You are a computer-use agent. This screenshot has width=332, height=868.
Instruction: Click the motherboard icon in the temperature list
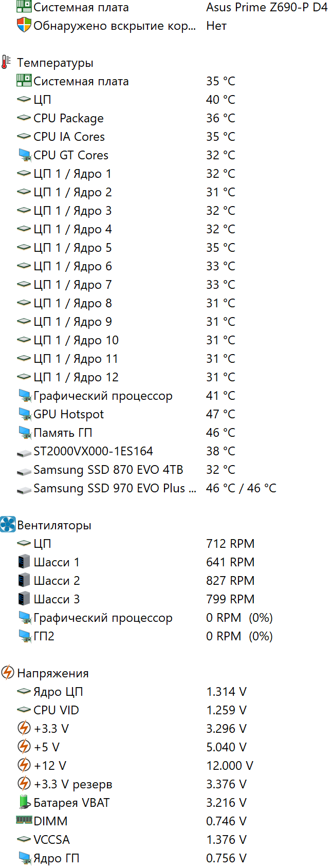24,81
